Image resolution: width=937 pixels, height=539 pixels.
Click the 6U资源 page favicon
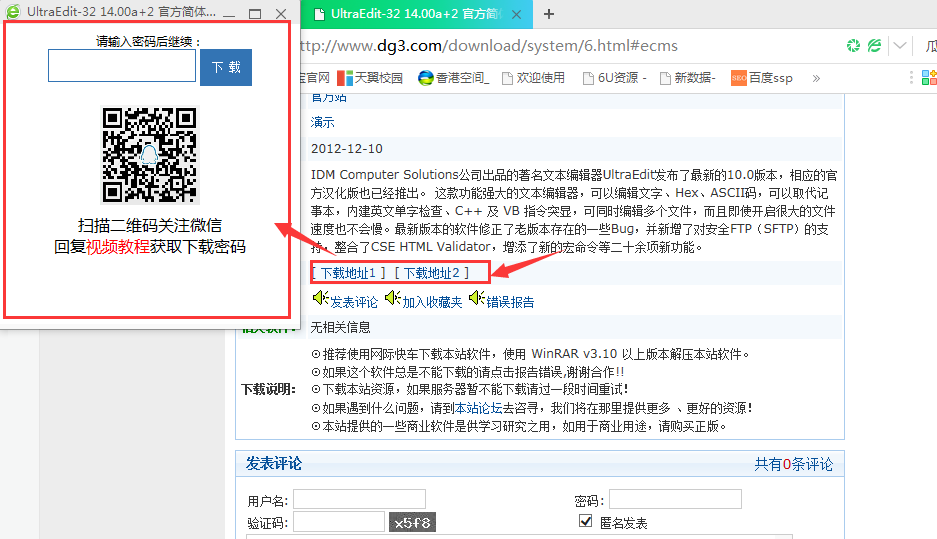(x=588, y=78)
